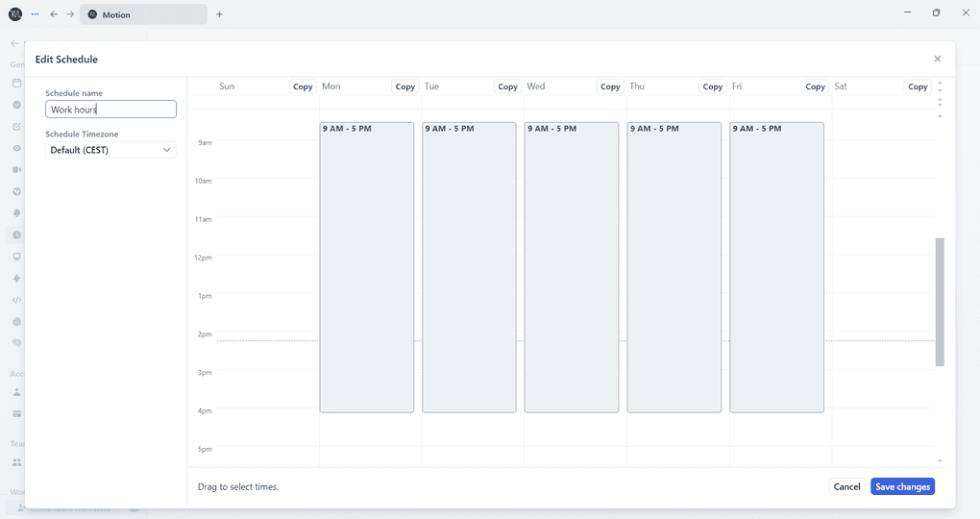Click the Tue column header
Image resolution: width=980 pixels, height=519 pixels.
click(x=432, y=86)
